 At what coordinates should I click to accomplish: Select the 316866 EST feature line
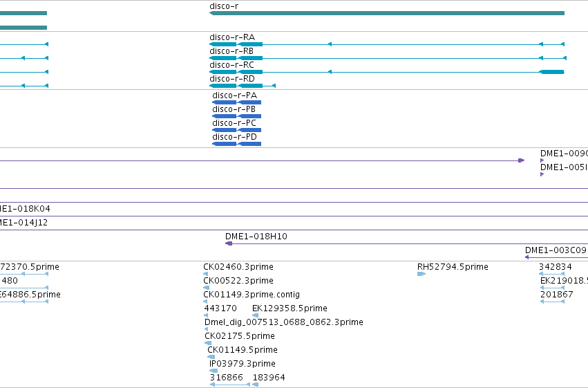coord(230,385)
